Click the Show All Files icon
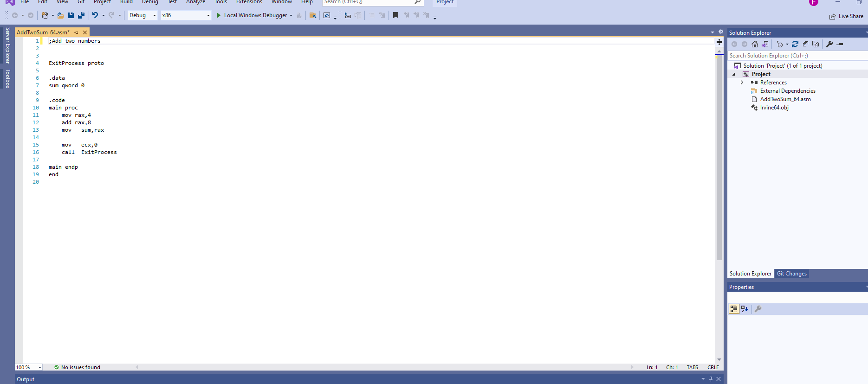Image resolution: width=868 pixels, height=384 pixels. [x=816, y=44]
